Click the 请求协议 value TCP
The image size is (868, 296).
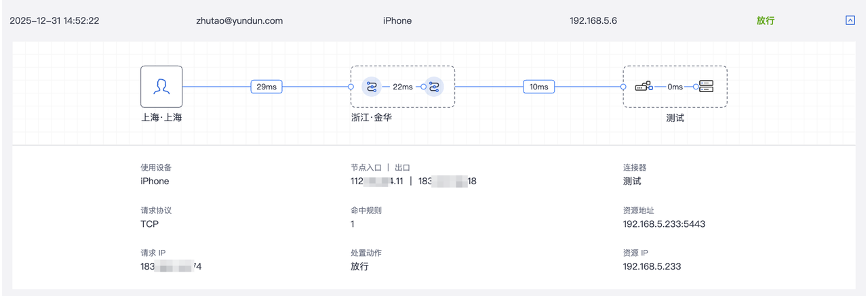click(x=149, y=224)
